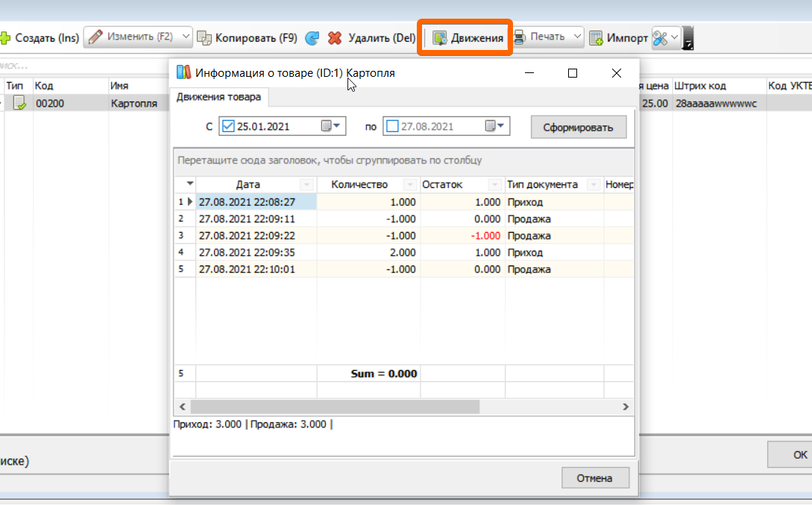Expand the Печать dropdown arrow
The image size is (812, 505).
pos(577,37)
